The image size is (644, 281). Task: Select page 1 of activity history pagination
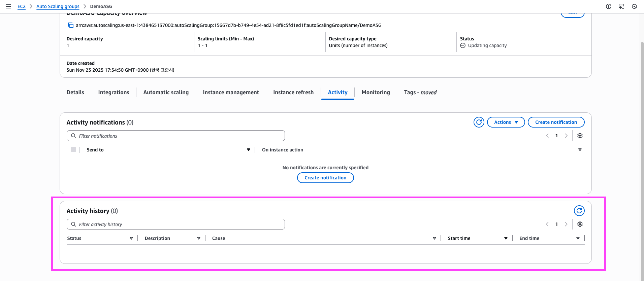(557, 224)
